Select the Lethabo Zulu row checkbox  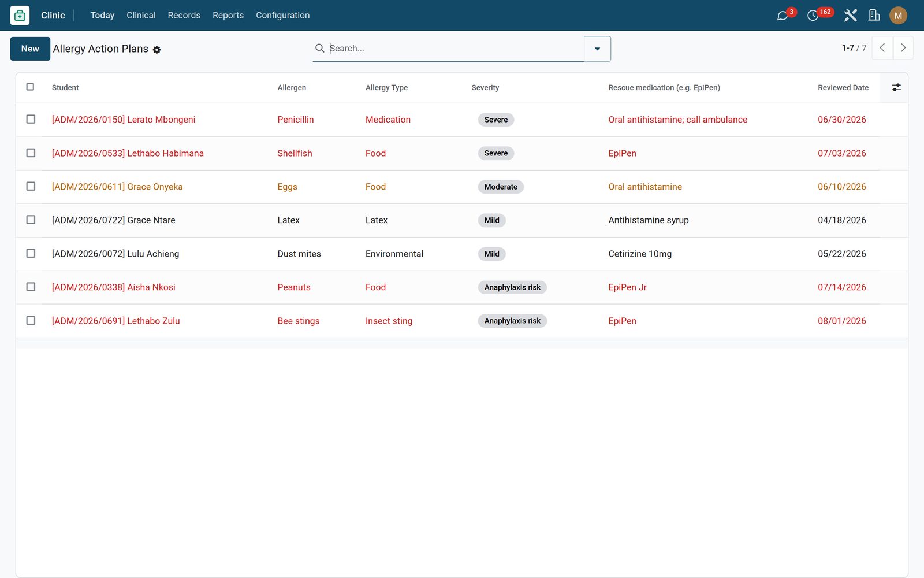[x=31, y=320]
